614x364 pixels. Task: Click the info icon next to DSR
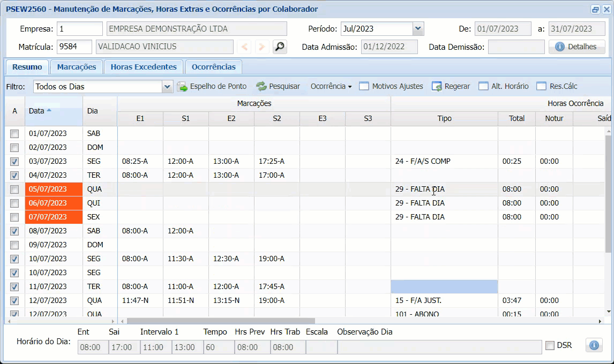coord(594,345)
